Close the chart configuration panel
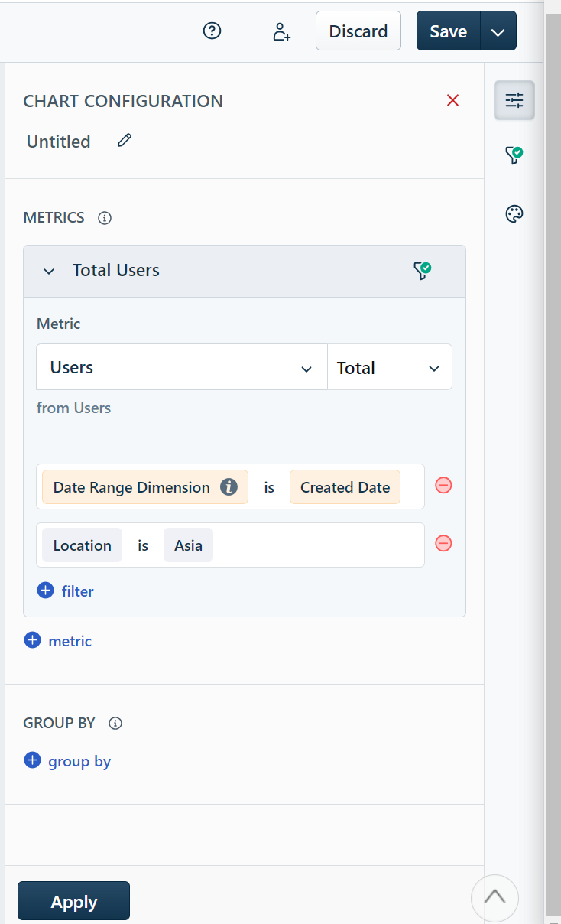Image resolution: width=561 pixels, height=924 pixels. tap(452, 100)
